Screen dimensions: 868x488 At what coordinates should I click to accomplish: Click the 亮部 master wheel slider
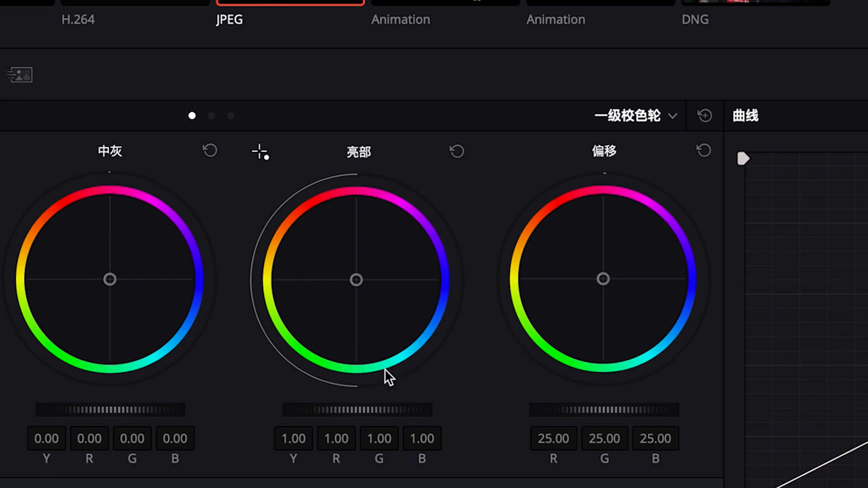point(357,410)
